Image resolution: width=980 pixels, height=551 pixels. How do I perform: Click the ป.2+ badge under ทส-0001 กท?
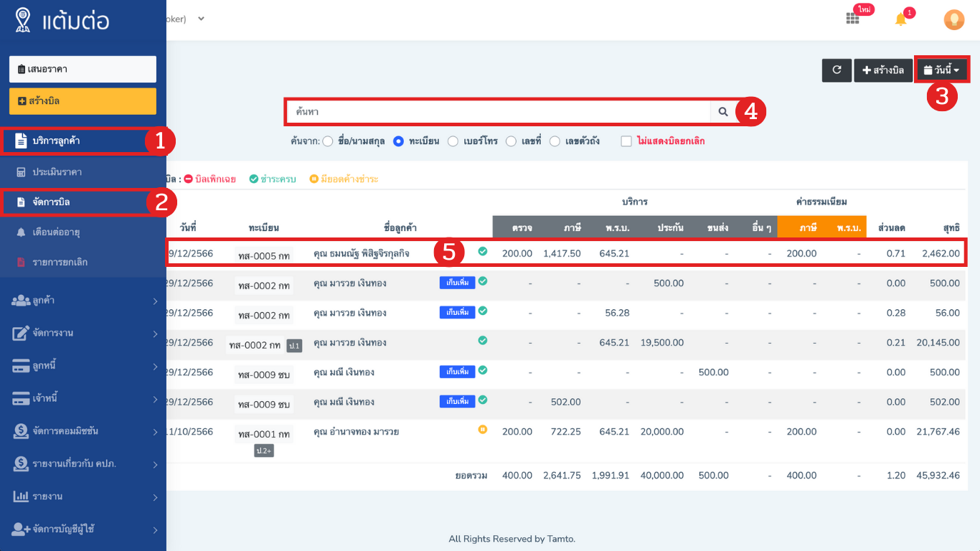pyautogui.click(x=264, y=451)
